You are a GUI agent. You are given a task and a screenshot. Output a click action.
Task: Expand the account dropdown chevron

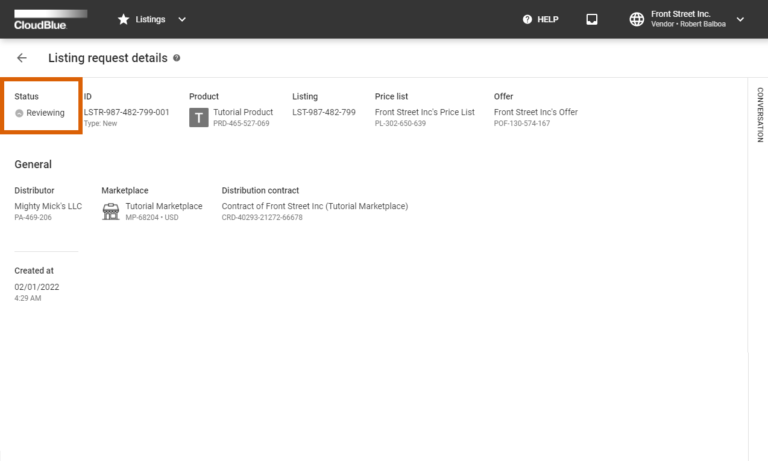tap(740, 20)
